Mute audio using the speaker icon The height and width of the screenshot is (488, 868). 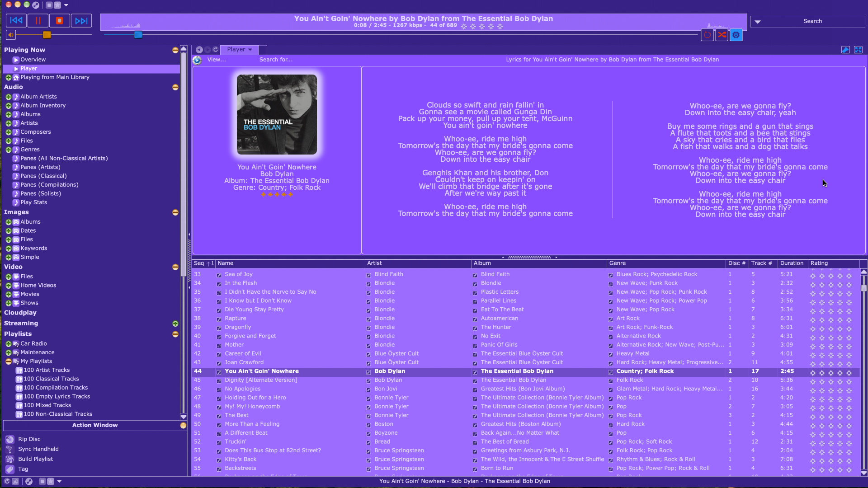click(11, 35)
